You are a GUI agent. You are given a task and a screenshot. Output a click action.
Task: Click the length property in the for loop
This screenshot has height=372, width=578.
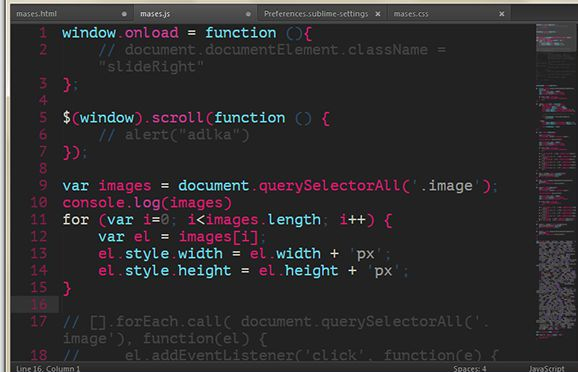click(294, 220)
